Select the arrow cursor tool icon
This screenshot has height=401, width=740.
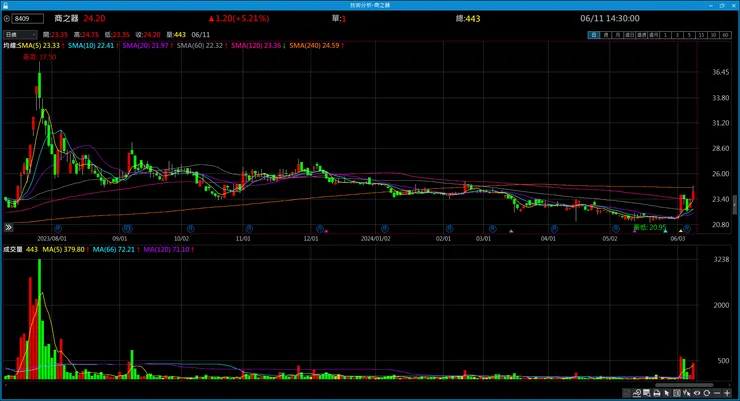click(667, 393)
